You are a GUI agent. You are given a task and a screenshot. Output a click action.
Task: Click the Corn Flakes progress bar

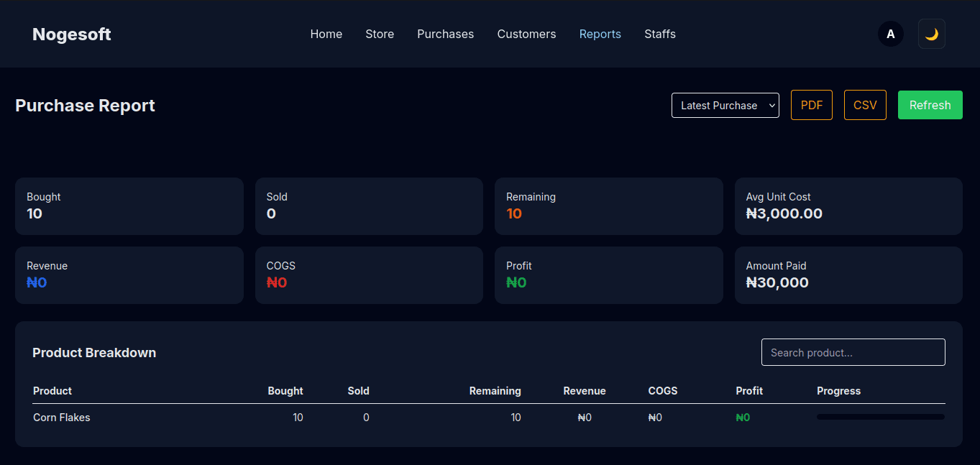(880, 417)
